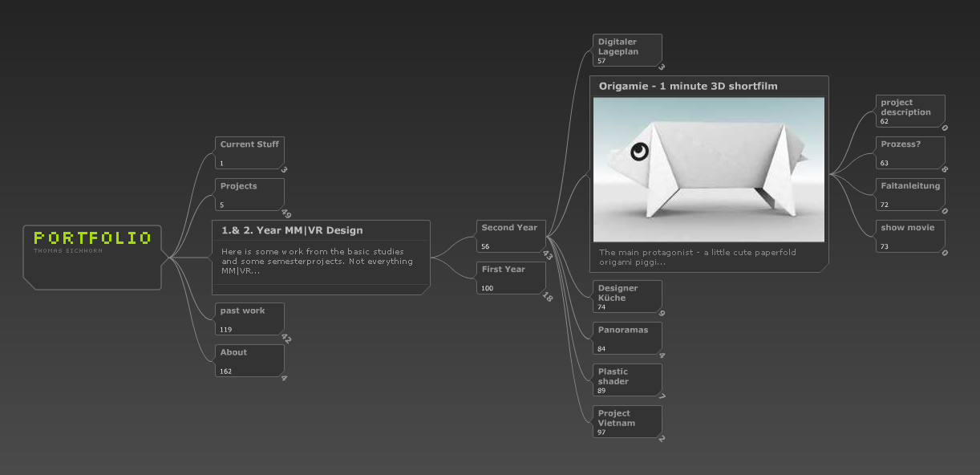Open the 1.& 2. Year MM|VR Design card
This screenshot has height=475, width=980.
(x=321, y=258)
